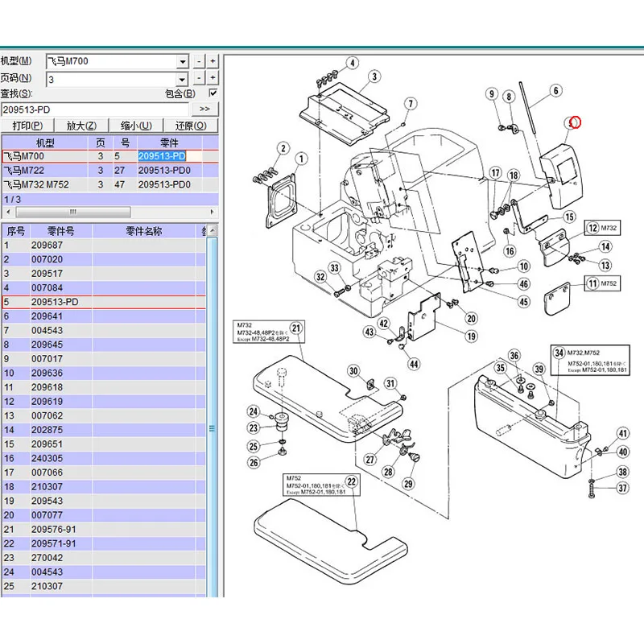The image size is (644, 644).
Task: Select part row 16 with number 240305
Action: click(104, 458)
